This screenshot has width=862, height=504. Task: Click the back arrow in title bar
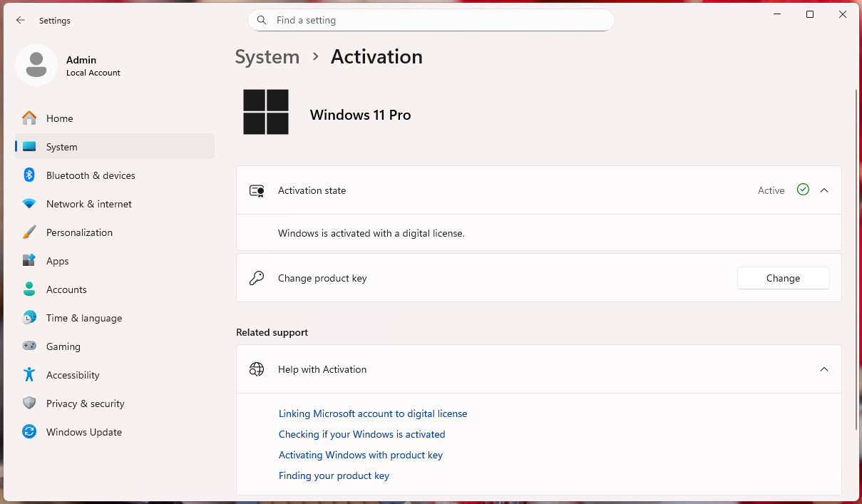21,21
